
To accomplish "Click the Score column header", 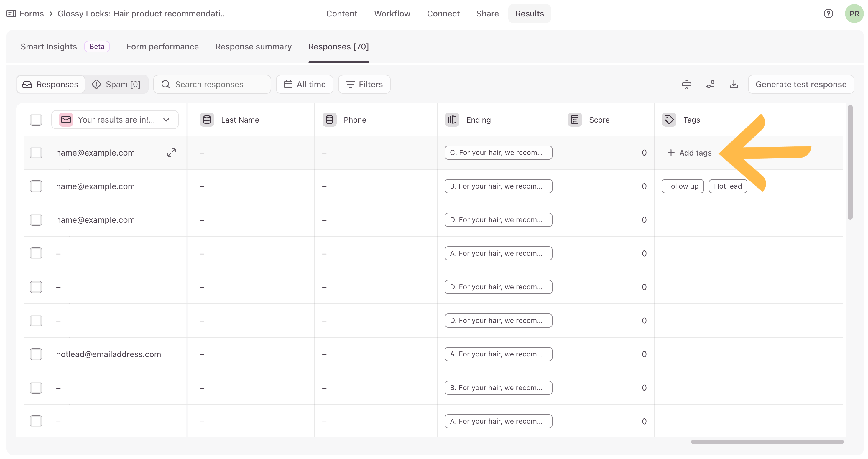I will point(607,120).
